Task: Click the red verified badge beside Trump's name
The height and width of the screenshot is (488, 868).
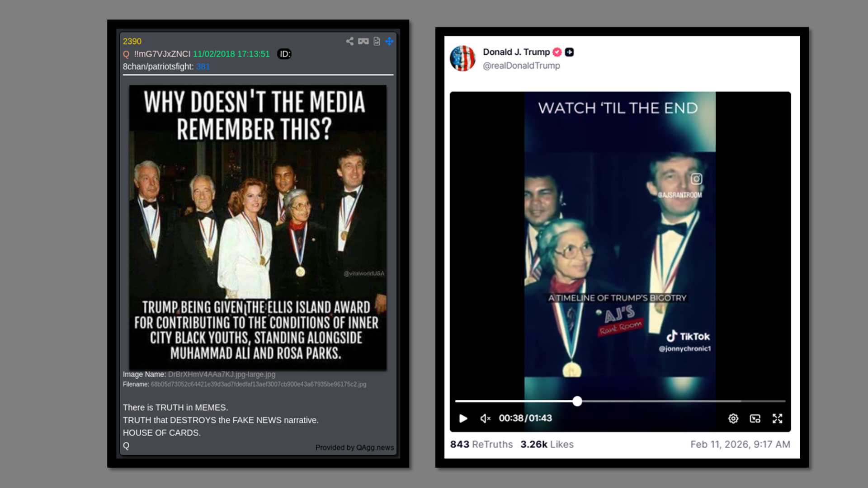Action: click(557, 52)
